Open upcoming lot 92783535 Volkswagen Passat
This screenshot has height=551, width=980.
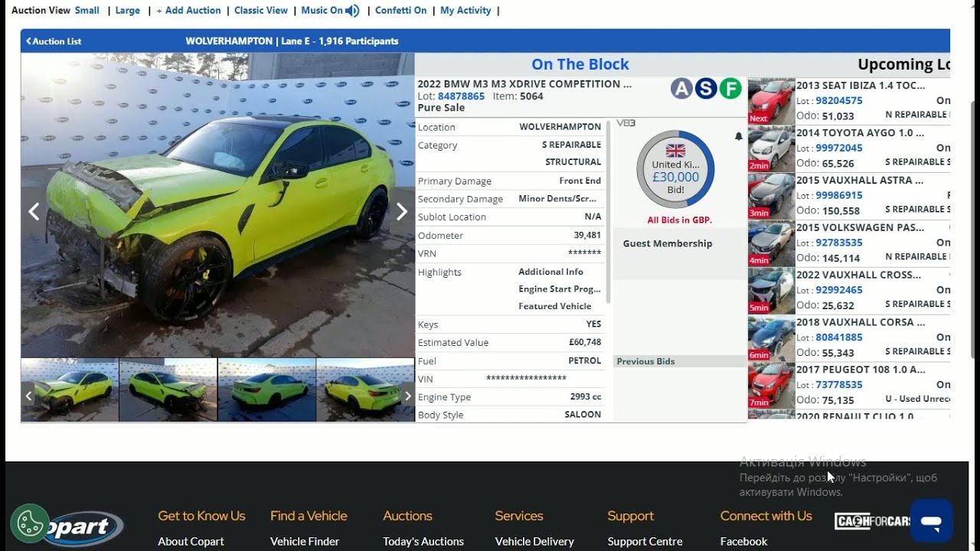tap(839, 243)
